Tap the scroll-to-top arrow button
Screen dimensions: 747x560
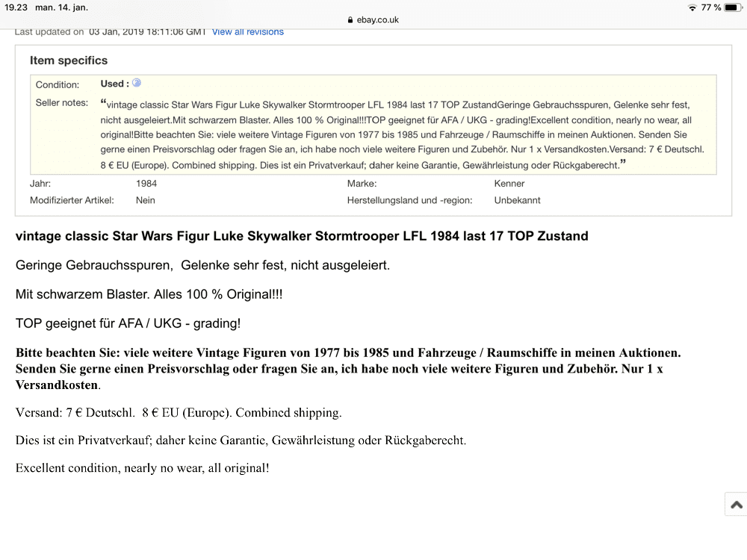click(x=736, y=504)
